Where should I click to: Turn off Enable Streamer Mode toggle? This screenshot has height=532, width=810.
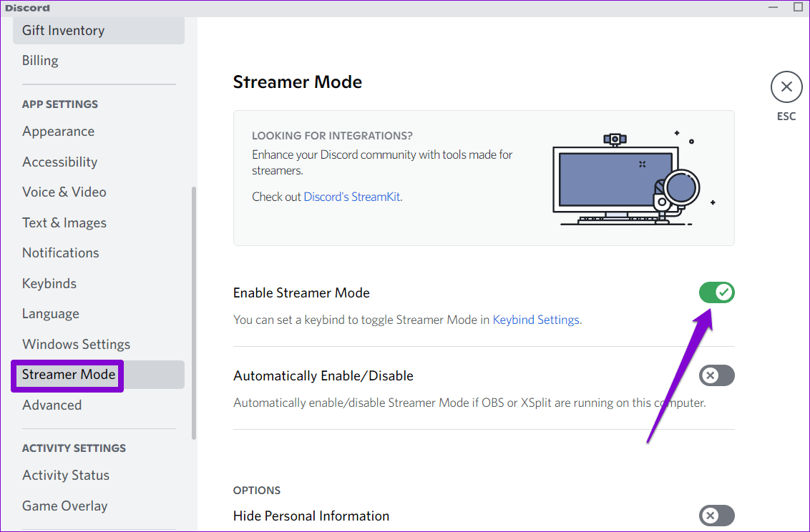coord(716,292)
